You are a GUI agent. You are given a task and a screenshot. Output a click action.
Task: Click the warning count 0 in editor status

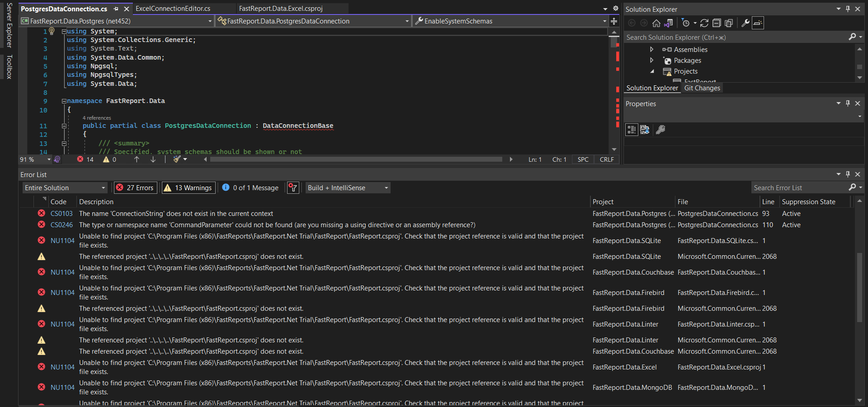point(110,159)
